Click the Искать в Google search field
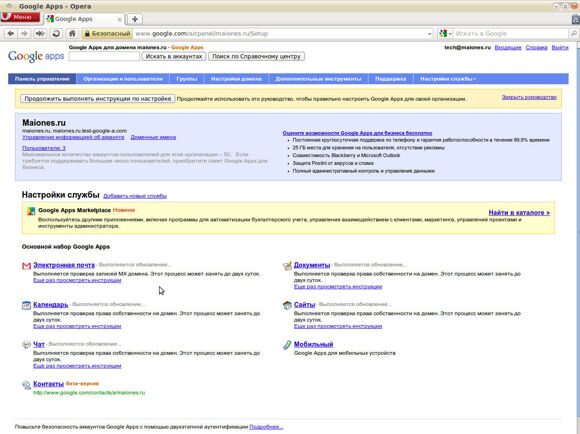 click(510, 34)
